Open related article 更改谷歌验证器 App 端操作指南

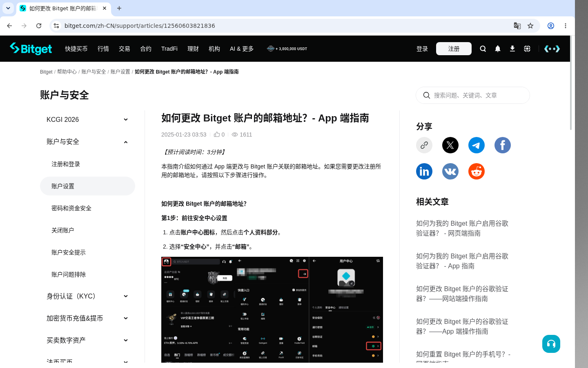tap(462, 326)
